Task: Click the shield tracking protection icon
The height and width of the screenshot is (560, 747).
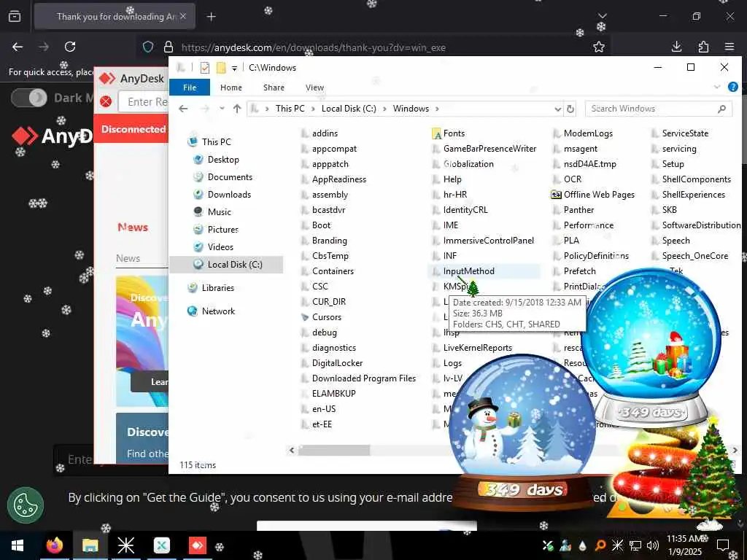Action: [148, 47]
